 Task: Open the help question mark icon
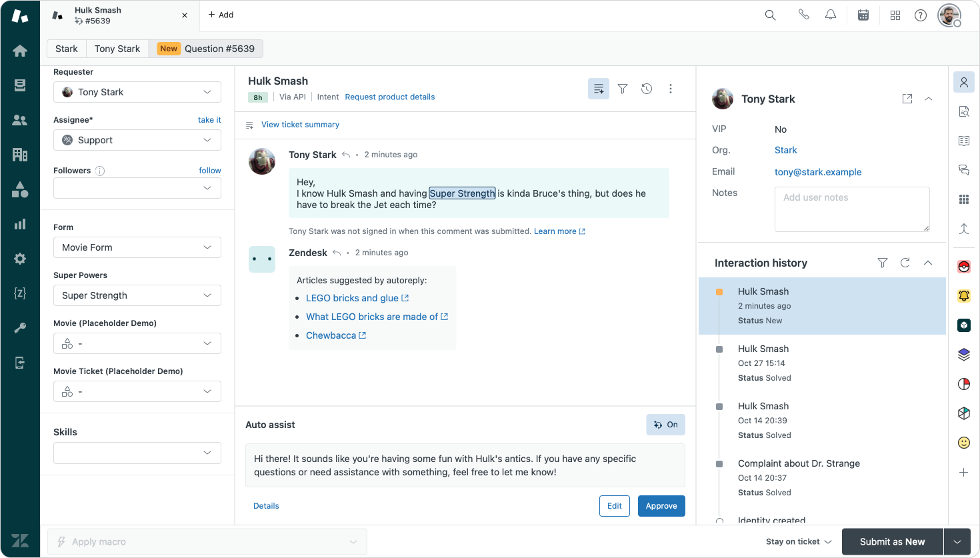click(x=921, y=15)
